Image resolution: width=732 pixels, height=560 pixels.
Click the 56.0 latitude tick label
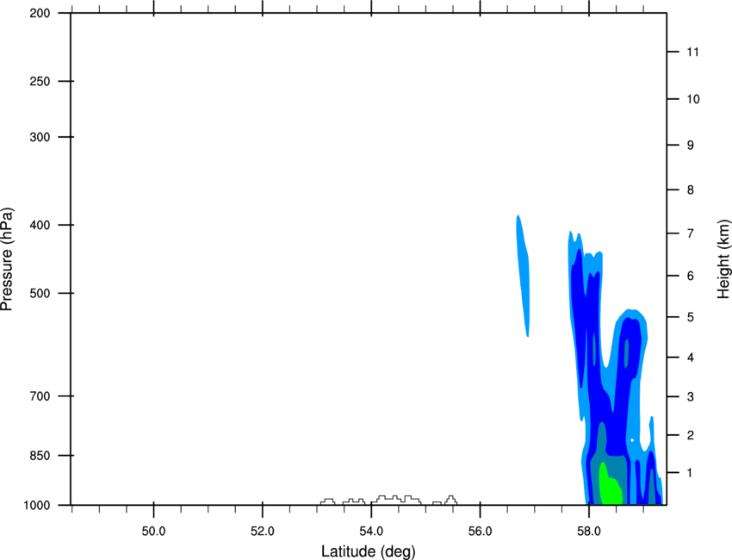click(481, 532)
